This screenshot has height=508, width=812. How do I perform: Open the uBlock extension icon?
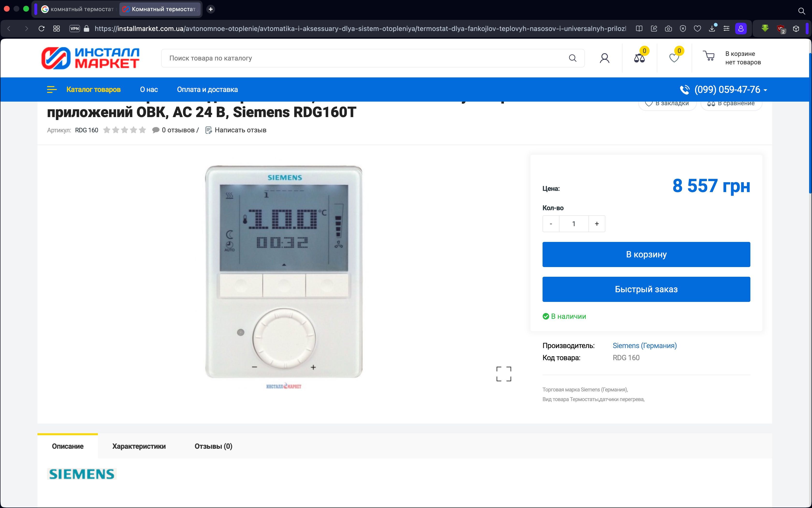pos(781,29)
